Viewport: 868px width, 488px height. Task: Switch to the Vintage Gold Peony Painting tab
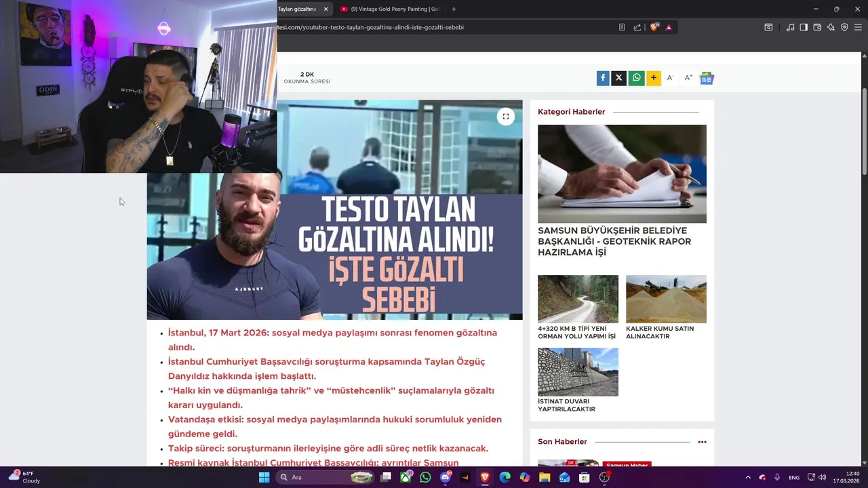click(x=390, y=9)
